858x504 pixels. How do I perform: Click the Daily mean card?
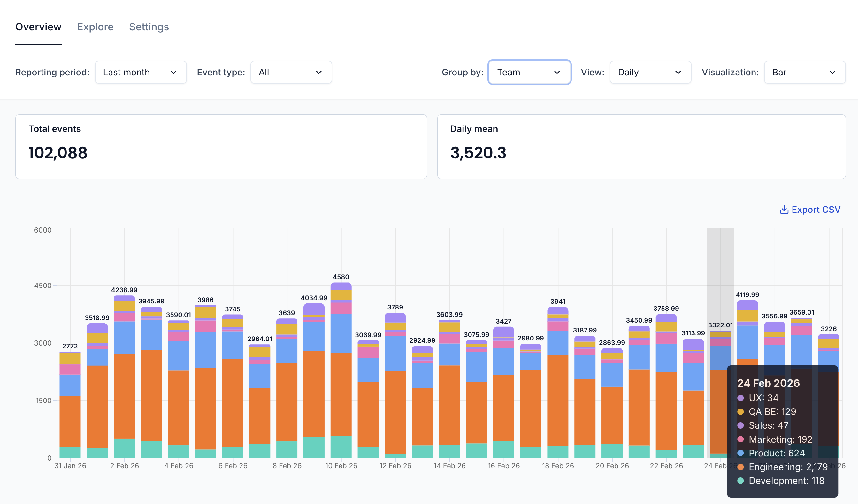641,146
